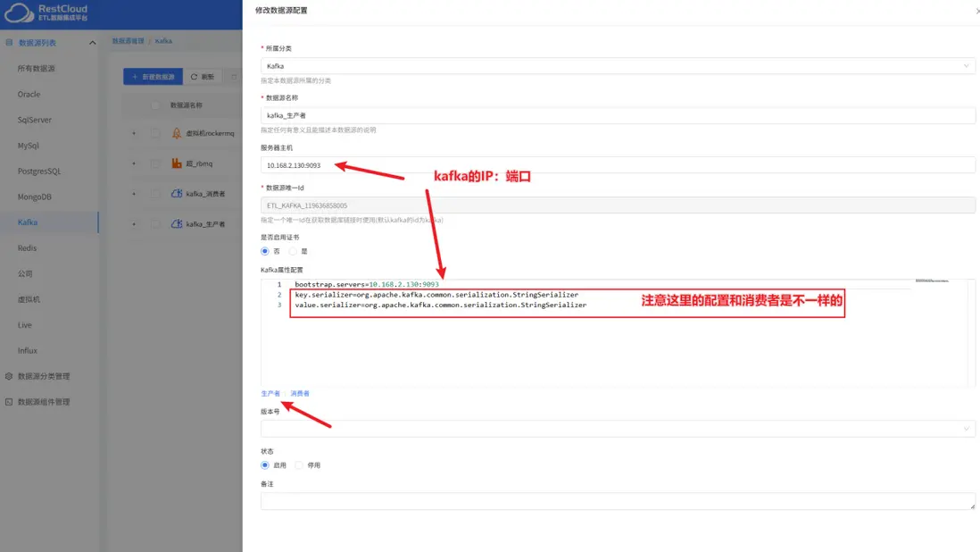This screenshot has width=980, height=552.
Task: Click the 虚拟机rockermq row name
Action: [x=210, y=133]
